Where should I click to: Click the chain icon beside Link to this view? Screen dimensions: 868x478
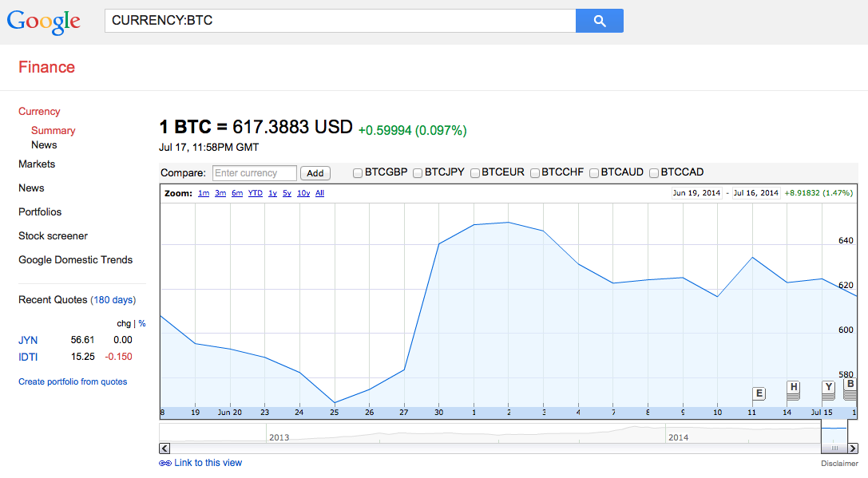(x=165, y=463)
